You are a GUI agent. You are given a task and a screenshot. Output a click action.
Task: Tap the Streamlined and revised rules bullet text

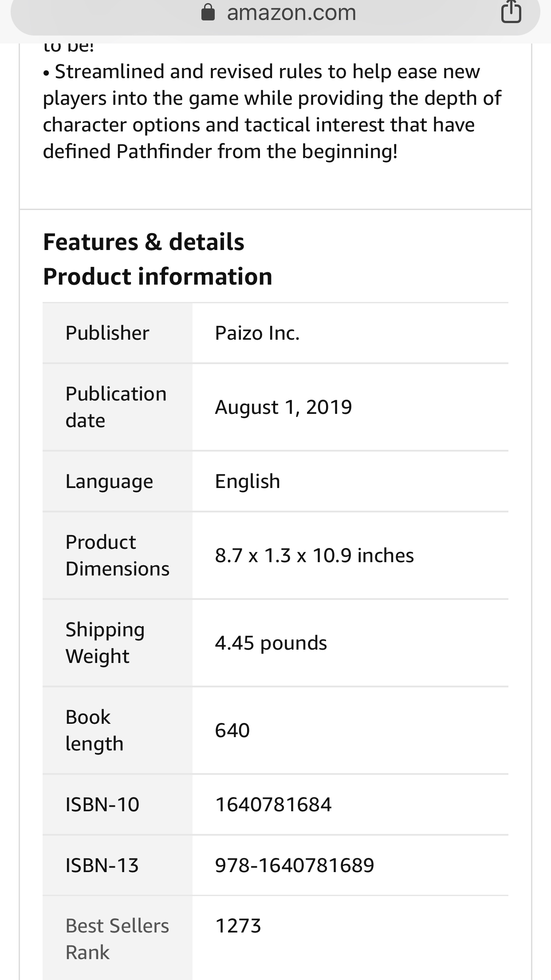(272, 111)
